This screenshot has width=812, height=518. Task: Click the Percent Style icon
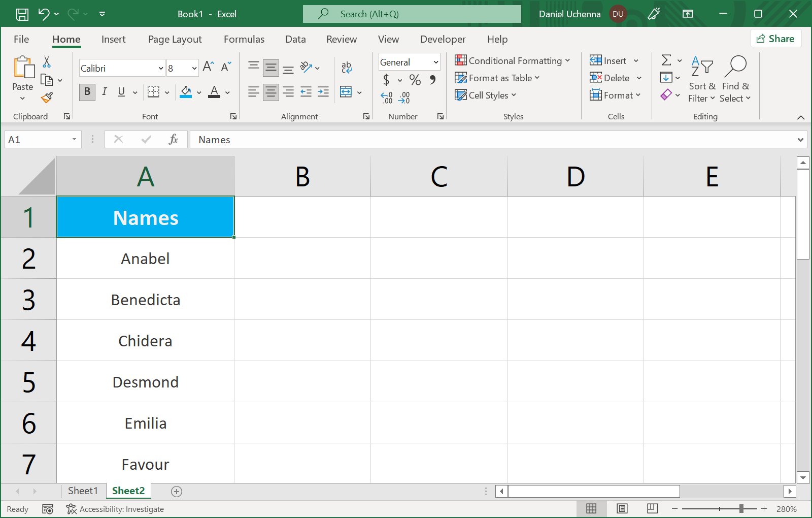(415, 80)
